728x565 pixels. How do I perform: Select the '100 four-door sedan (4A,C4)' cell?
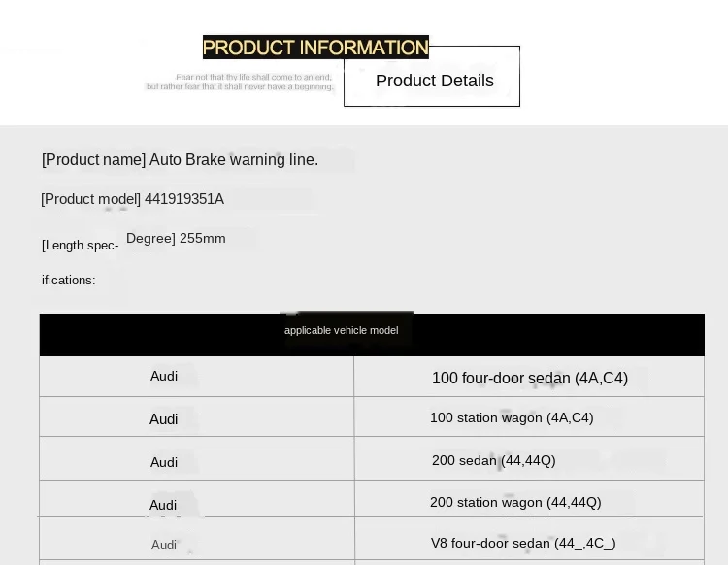coord(530,378)
